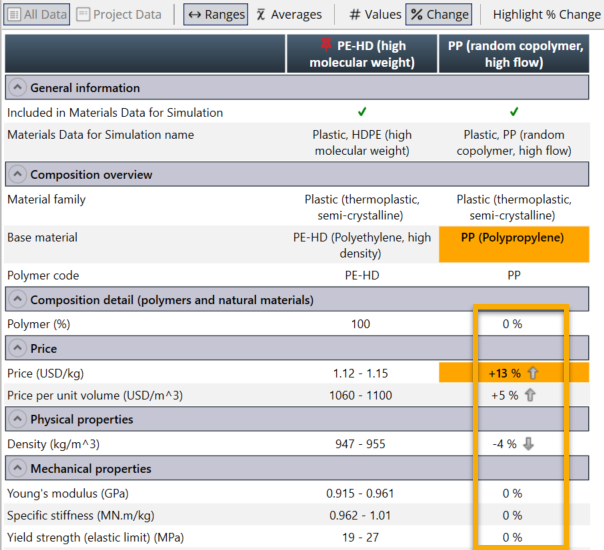Click the down arrow beside -4 %
This screenshot has height=550, width=604.
[529, 444]
